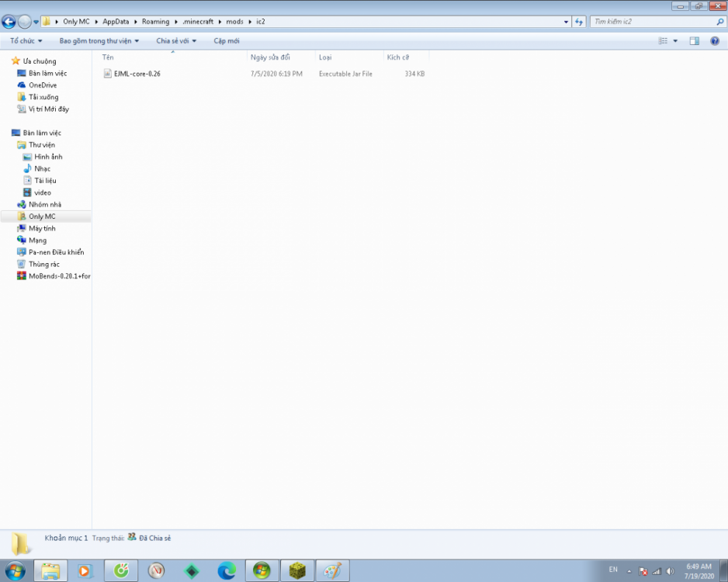Open the volume speaker tray icon

(x=670, y=571)
